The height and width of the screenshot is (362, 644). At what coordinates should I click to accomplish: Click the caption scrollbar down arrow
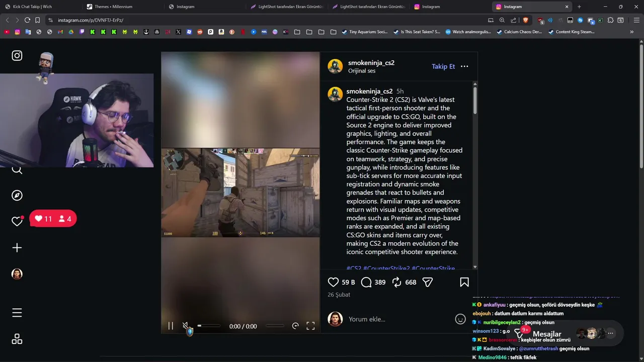(475, 267)
